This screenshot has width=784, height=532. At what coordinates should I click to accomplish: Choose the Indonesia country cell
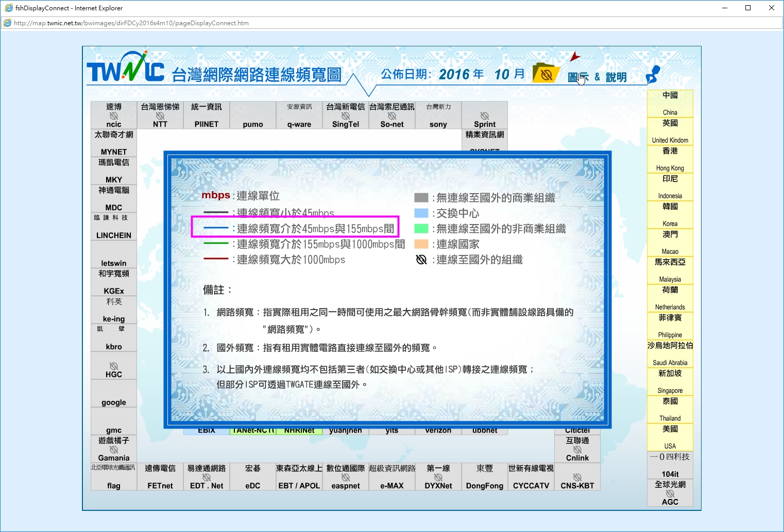coord(670,187)
